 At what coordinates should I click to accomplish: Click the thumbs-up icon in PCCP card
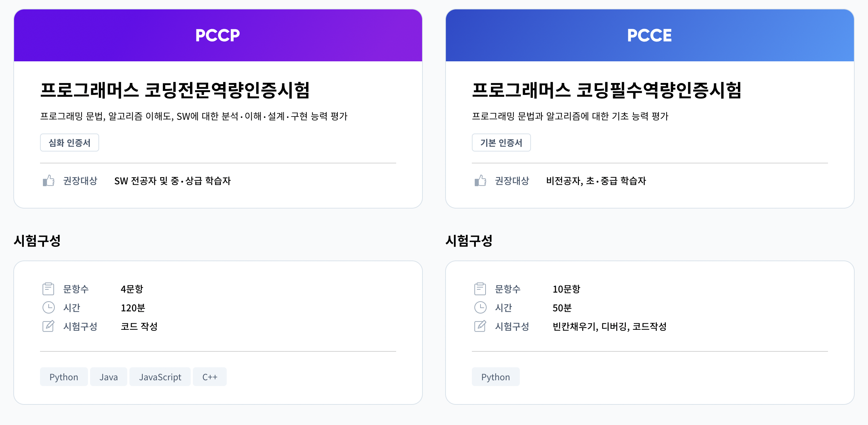click(x=48, y=180)
